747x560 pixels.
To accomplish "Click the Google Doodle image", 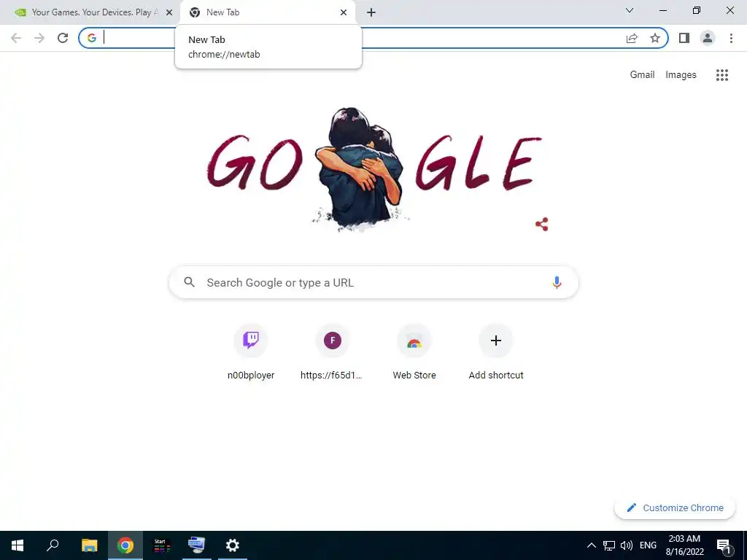I will [374, 169].
